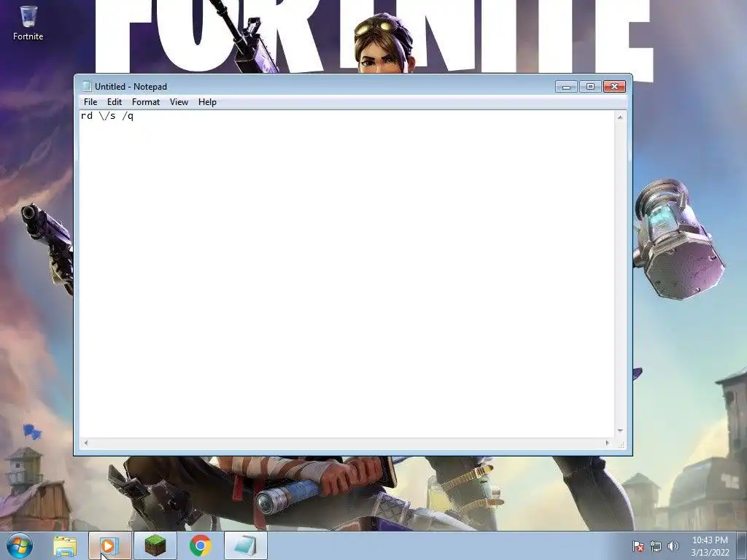
Task: Select the Notepad taskbar button
Action: click(246, 545)
